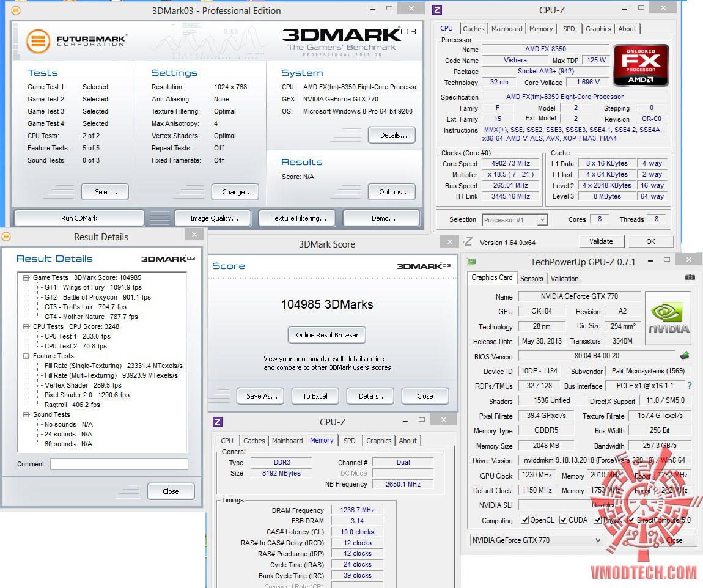This screenshot has height=588, width=703.
Task: Toggle the OpenCL checkbox
Action: coord(524,520)
